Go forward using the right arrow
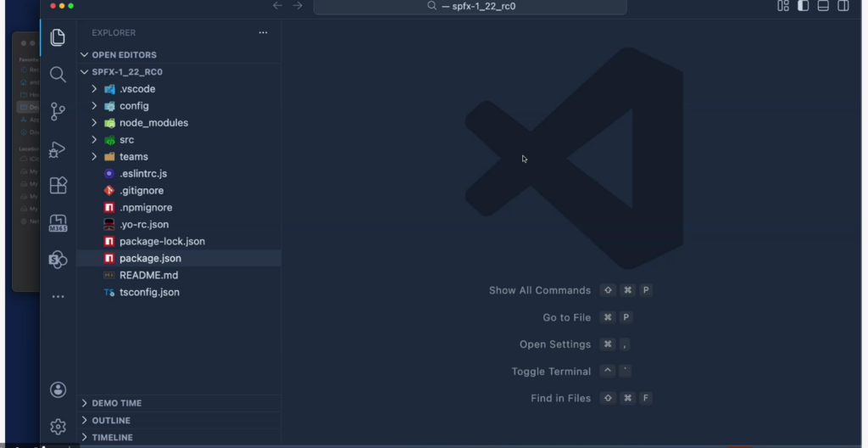Screen dimensions: 868x448 click(x=298, y=6)
